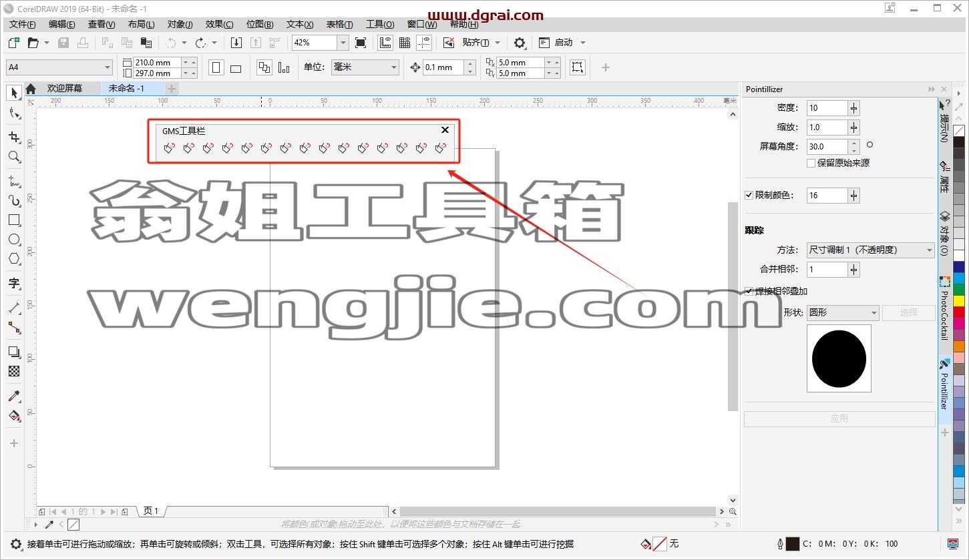
Task: Pick the yellow swatch in the color palette
Action: (959, 301)
